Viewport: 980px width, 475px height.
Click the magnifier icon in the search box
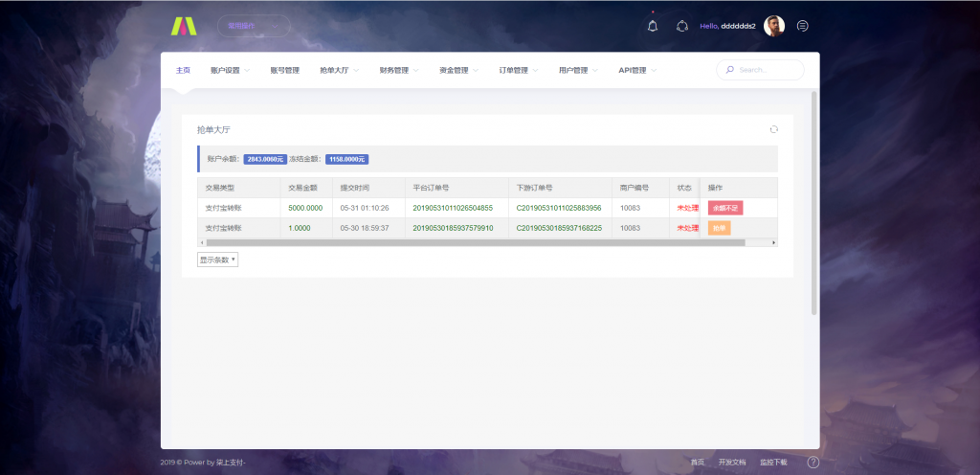pos(731,70)
